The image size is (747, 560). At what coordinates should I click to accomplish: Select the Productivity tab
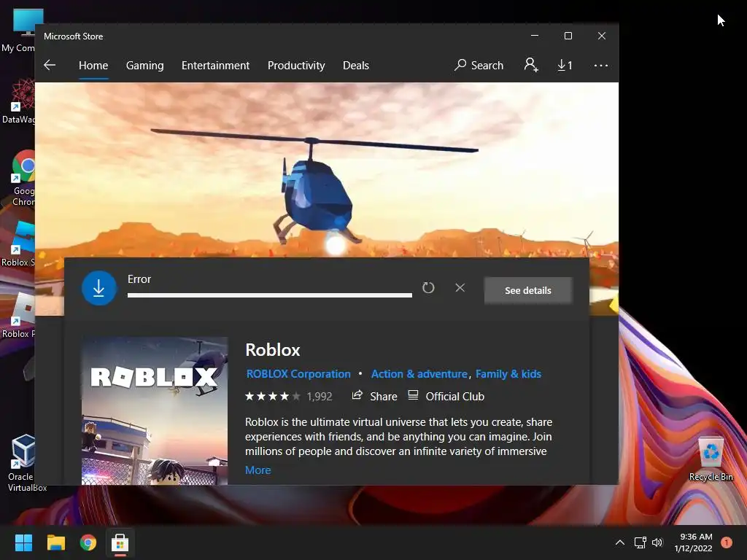point(296,65)
